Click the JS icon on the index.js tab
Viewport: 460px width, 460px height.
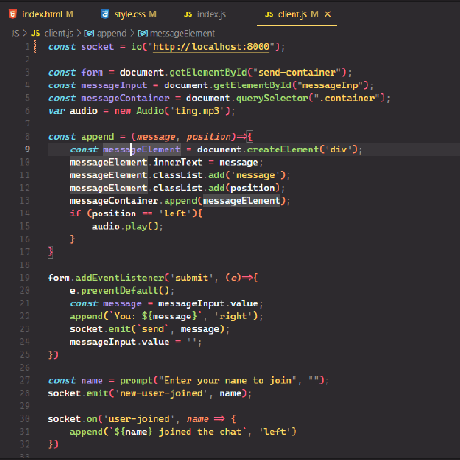(188, 14)
